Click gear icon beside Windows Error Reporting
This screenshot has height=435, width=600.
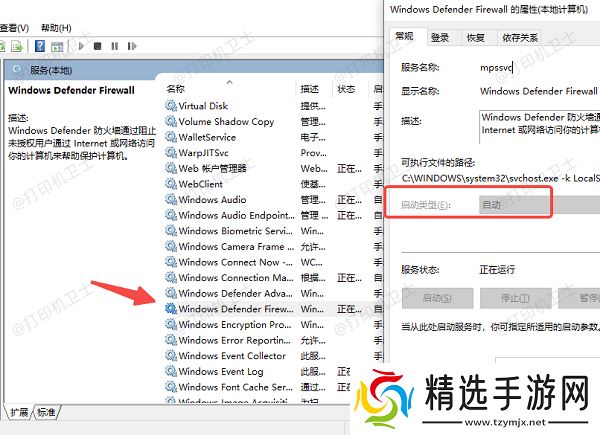click(171, 340)
